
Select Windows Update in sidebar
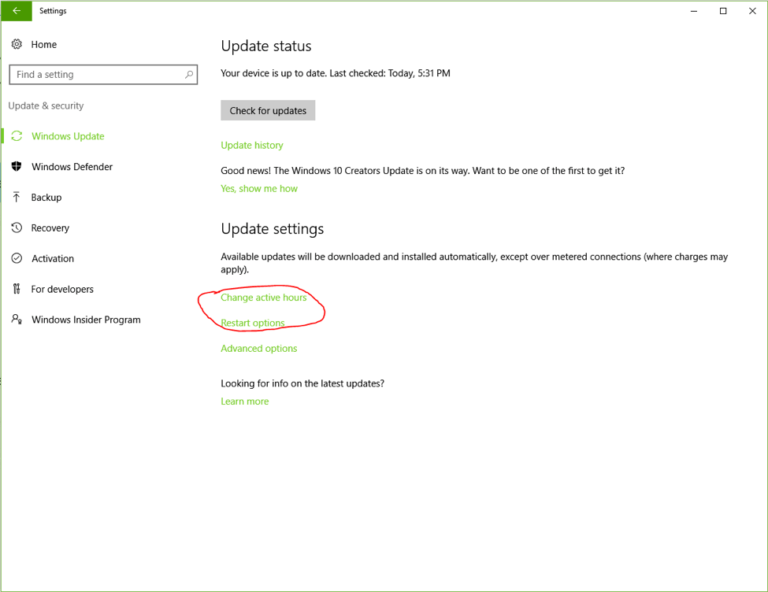[68, 136]
